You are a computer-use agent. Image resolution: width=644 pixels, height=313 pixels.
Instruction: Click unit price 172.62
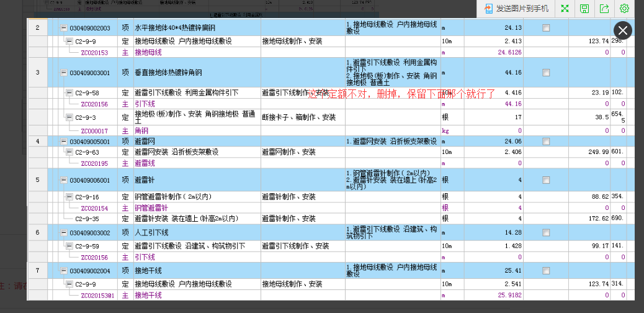click(600, 219)
